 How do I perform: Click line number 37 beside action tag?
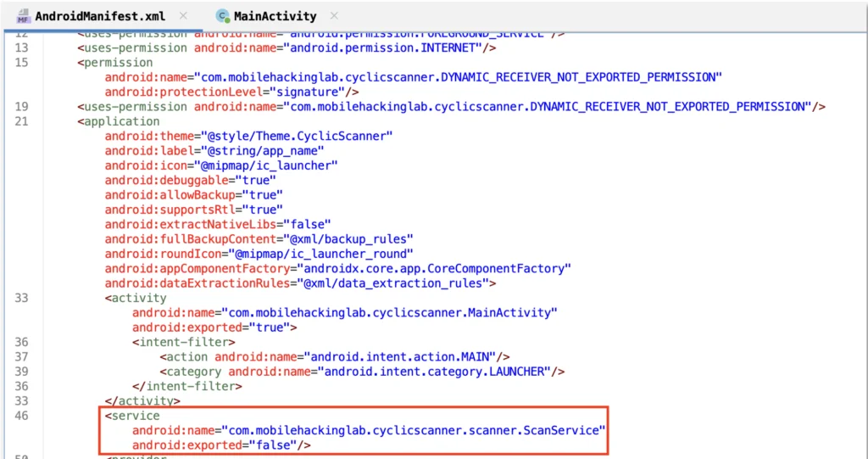coord(21,356)
